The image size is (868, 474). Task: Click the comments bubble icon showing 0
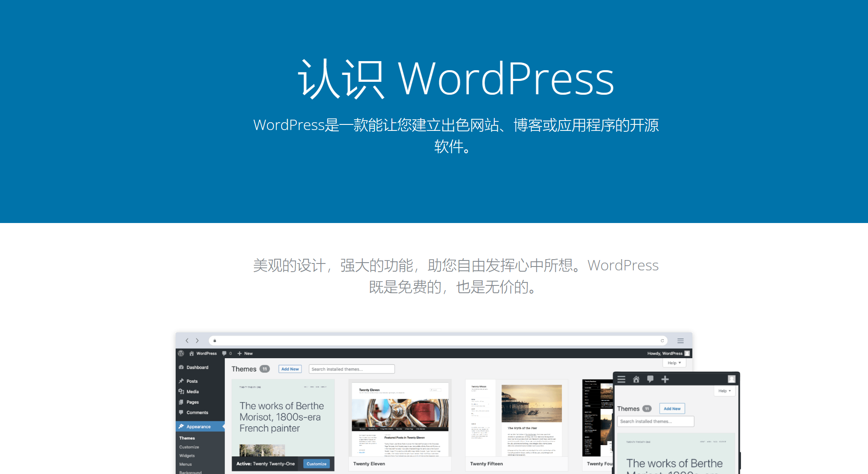click(224, 353)
